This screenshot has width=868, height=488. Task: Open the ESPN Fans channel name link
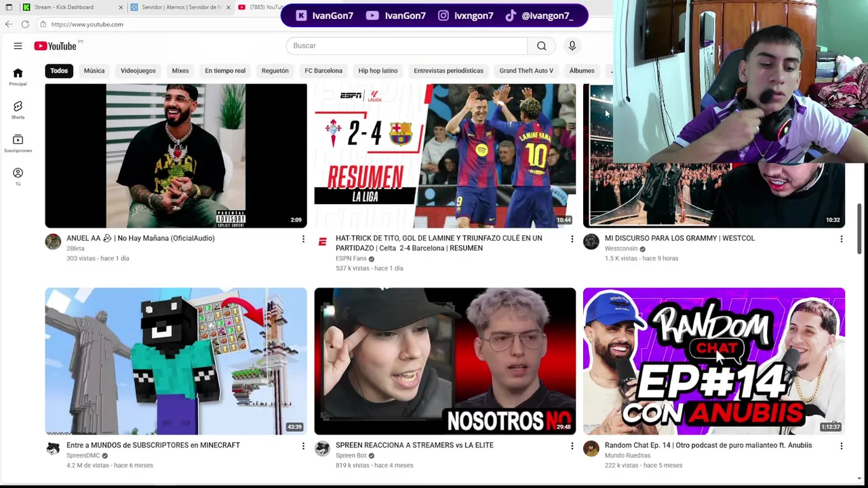[x=351, y=258]
